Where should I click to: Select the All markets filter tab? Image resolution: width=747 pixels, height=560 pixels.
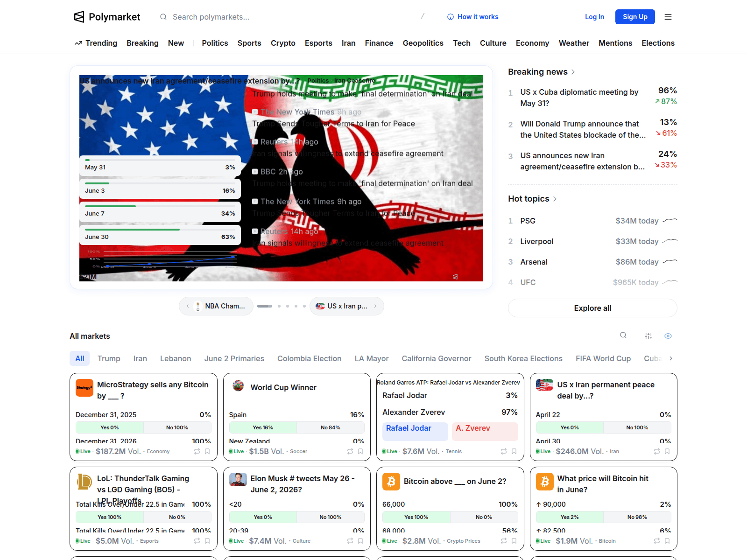point(80,358)
